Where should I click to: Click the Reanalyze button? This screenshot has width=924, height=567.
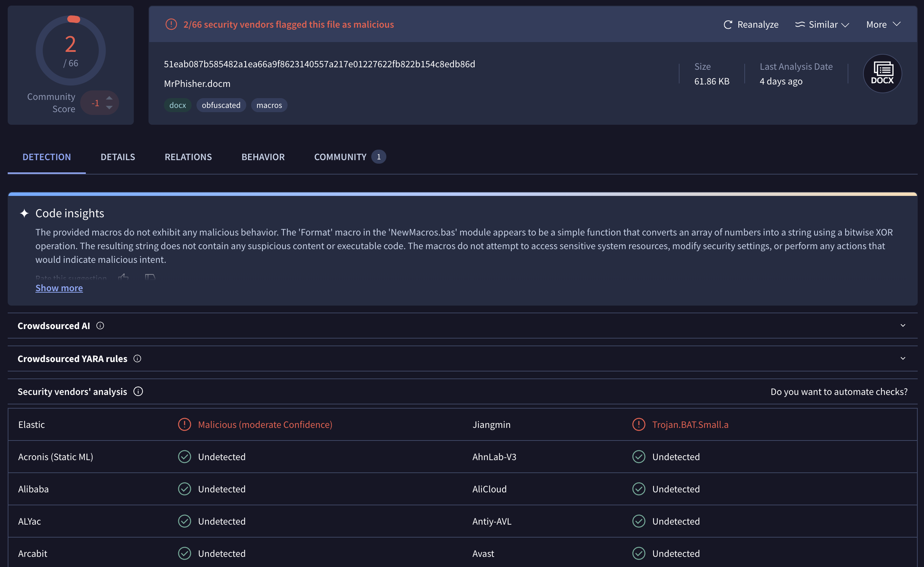coord(751,25)
